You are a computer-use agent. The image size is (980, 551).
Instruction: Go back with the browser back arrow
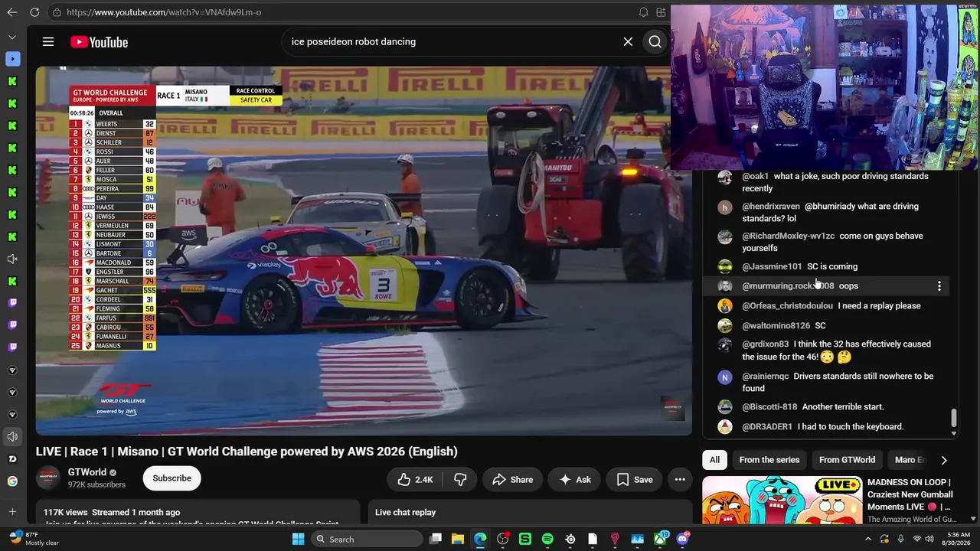[11, 12]
